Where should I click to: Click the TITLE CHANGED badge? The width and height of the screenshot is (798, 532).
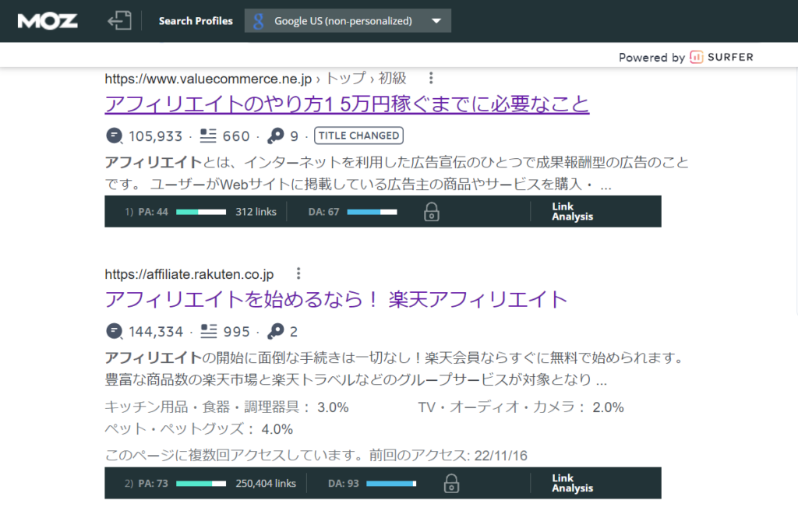point(358,136)
